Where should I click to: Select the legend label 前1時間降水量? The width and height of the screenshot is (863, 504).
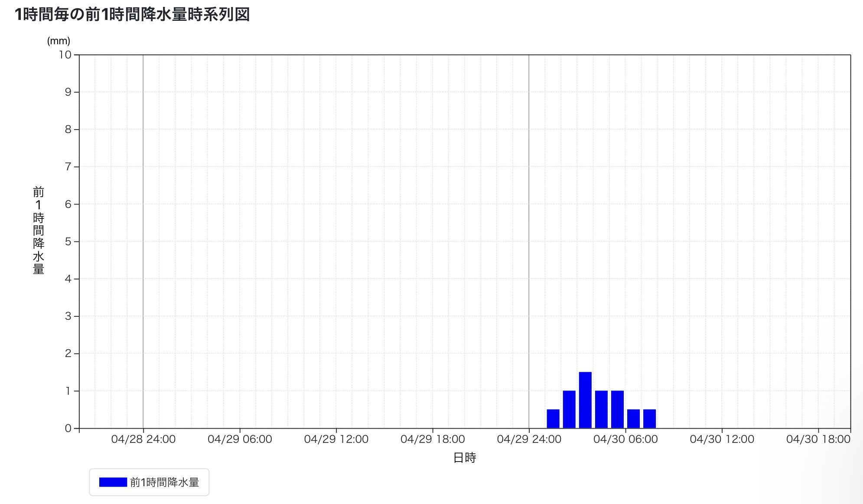point(164,482)
